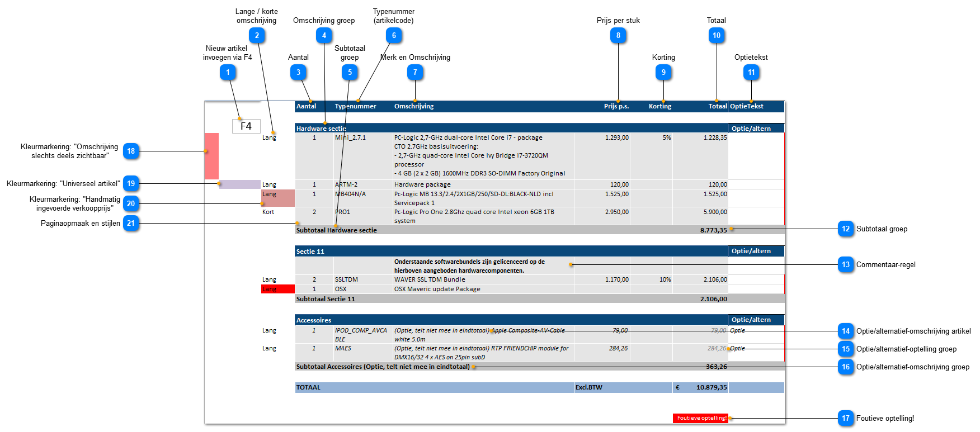Click the MB404N/A type number cell

click(350, 194)
